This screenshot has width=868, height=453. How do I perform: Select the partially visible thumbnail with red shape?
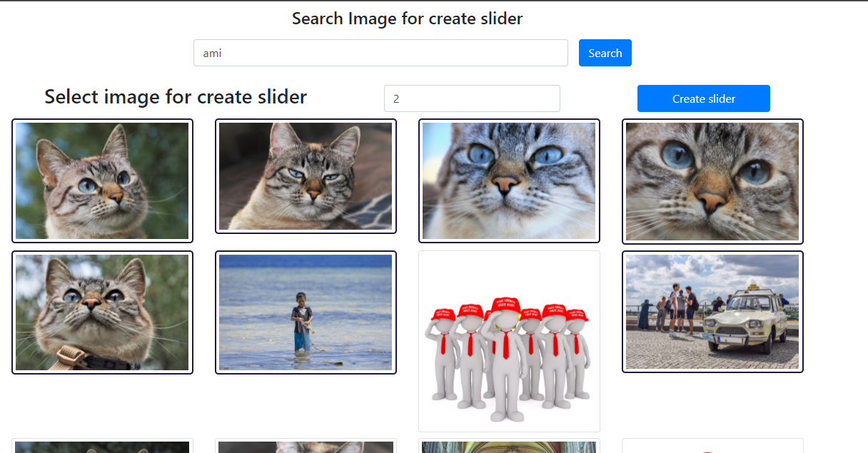click(x=712, y=446)
